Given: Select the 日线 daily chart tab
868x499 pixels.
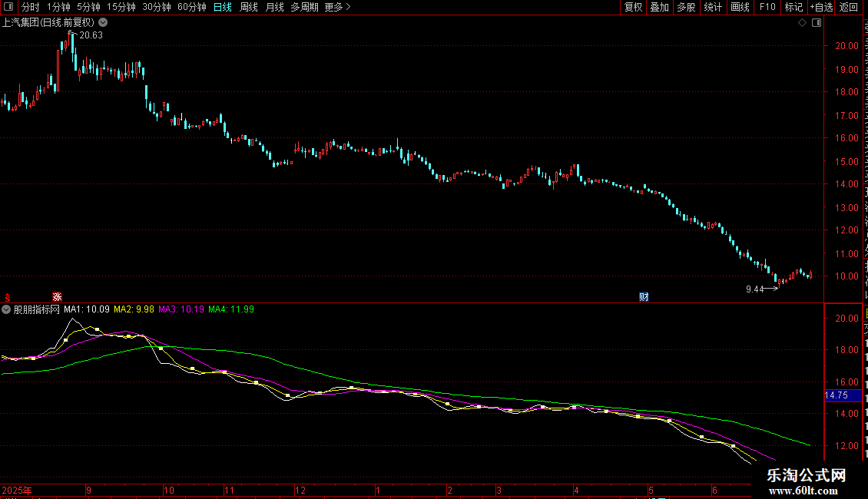Looking at the screenshot, I should [223, 7].
